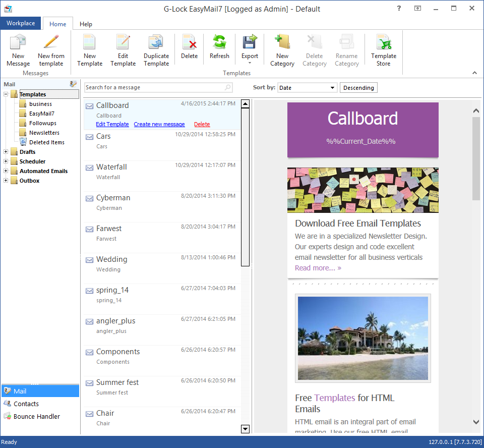Open the Help tab
484x448 pixels.
click(86, 24)
